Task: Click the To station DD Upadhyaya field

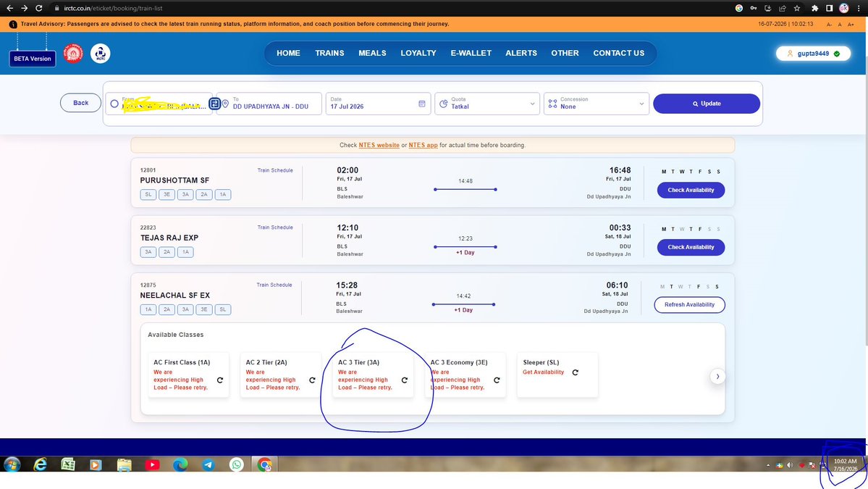Action: (x=269, y=104)
